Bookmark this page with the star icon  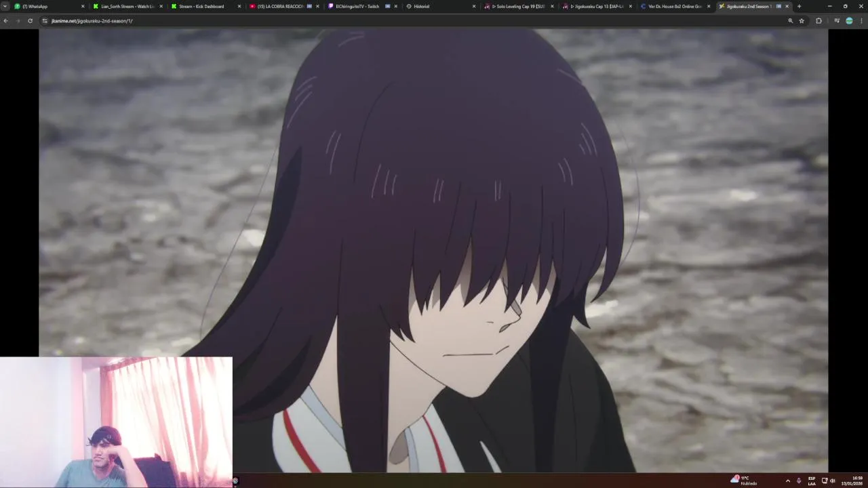click(802, 21)
